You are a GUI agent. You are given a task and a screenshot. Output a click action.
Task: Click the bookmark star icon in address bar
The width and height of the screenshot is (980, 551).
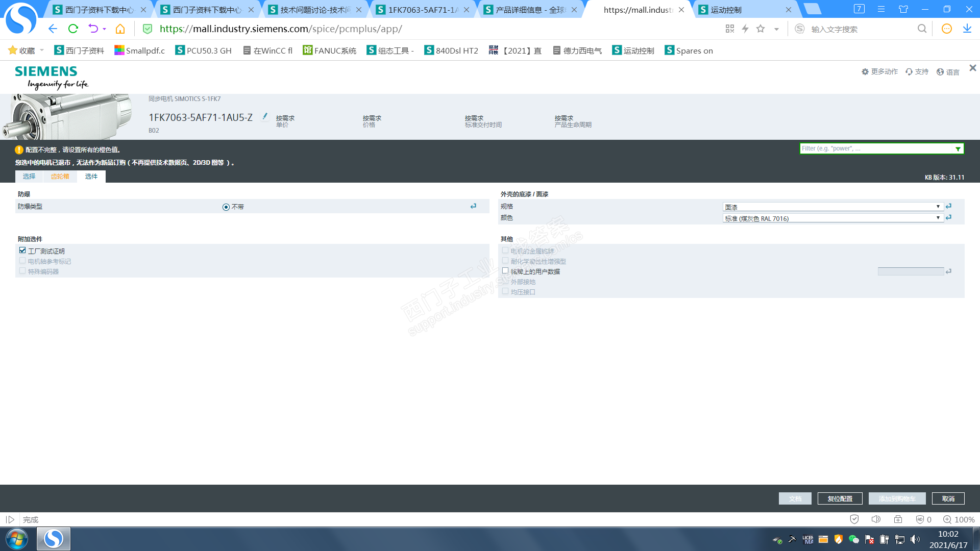tap(761, 29)
